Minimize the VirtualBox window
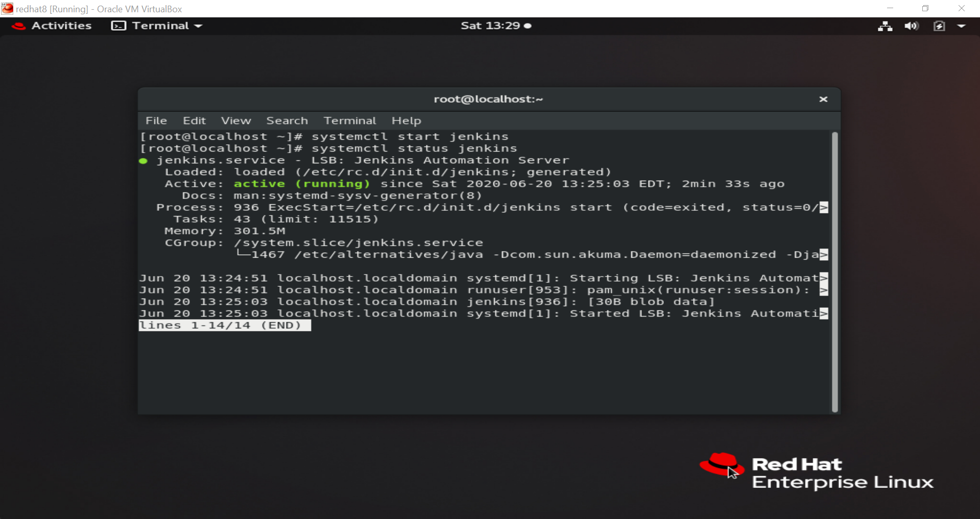Screen dimensions: 980x519 tap(890, 8)
